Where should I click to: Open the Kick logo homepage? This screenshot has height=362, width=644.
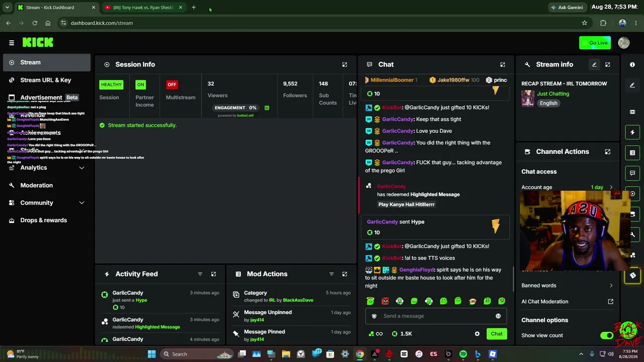pyautogui.click(x=38, y=43)
